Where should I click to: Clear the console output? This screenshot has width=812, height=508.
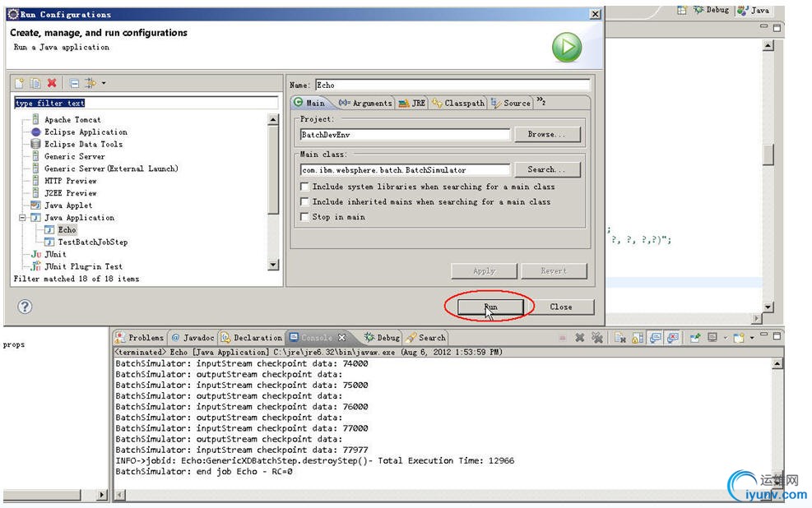(619, 338)
